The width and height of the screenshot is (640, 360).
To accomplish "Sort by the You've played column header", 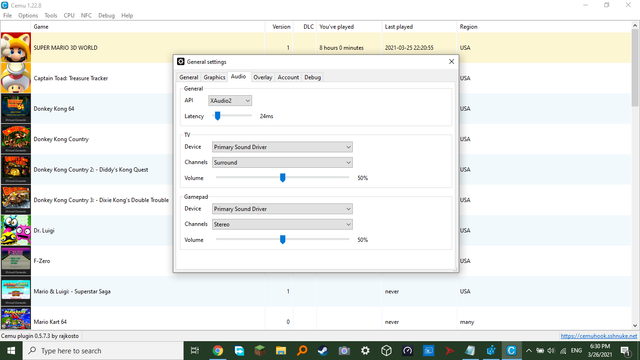I will pyautogui.click(x=349, y=27).
